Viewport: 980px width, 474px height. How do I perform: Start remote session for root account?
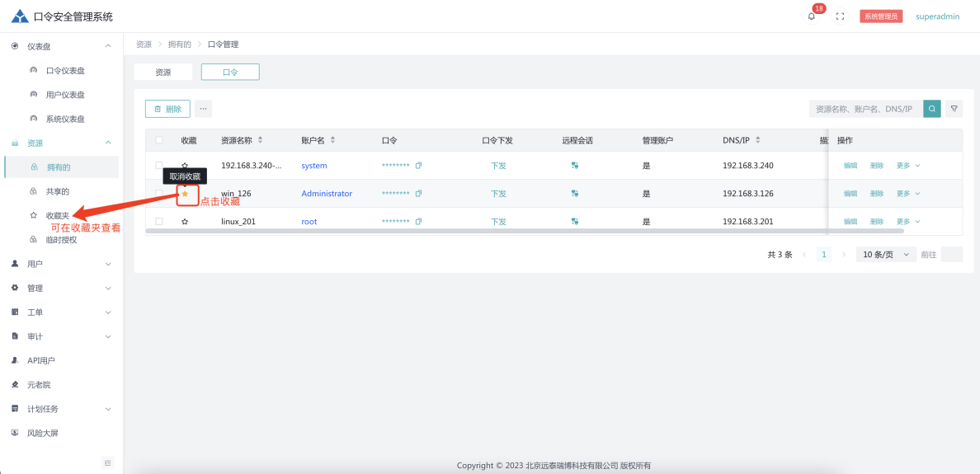coord(574,222)
